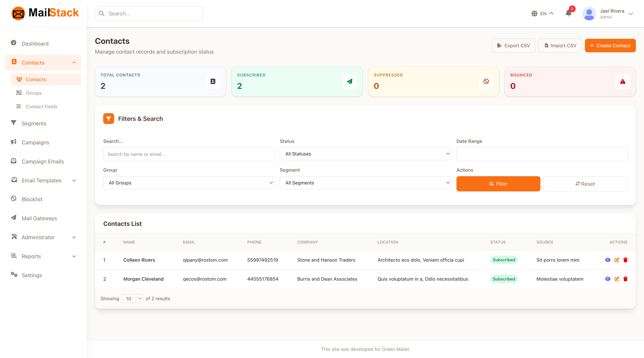The height and width of the screenshot is (358, 644).
Task: Change the results per page selector
Action: coord(132,299)
